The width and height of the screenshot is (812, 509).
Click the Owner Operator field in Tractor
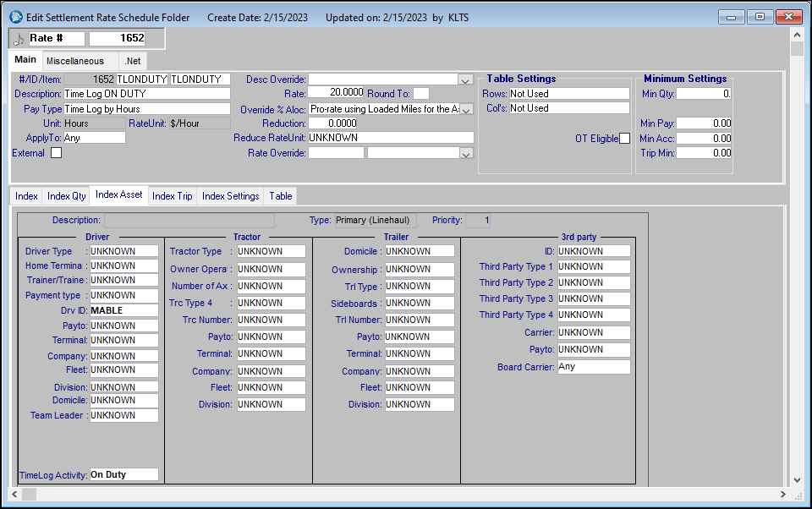click(272, 269)
